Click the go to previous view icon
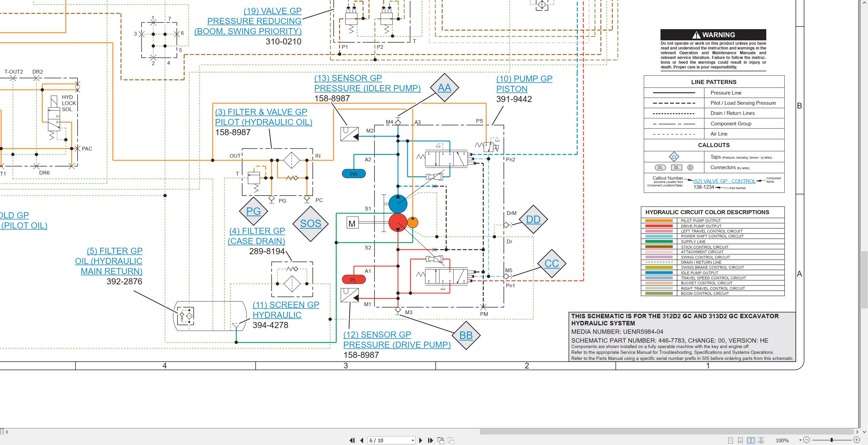Image resolution: width=868 pixels, height=445 pixels. (x=441, y=440)
